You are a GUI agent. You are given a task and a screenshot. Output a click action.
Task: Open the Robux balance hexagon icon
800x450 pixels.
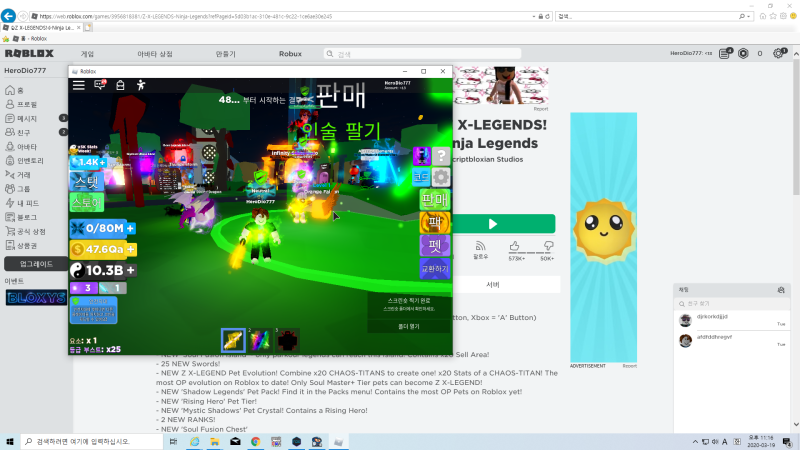(743, 53)
